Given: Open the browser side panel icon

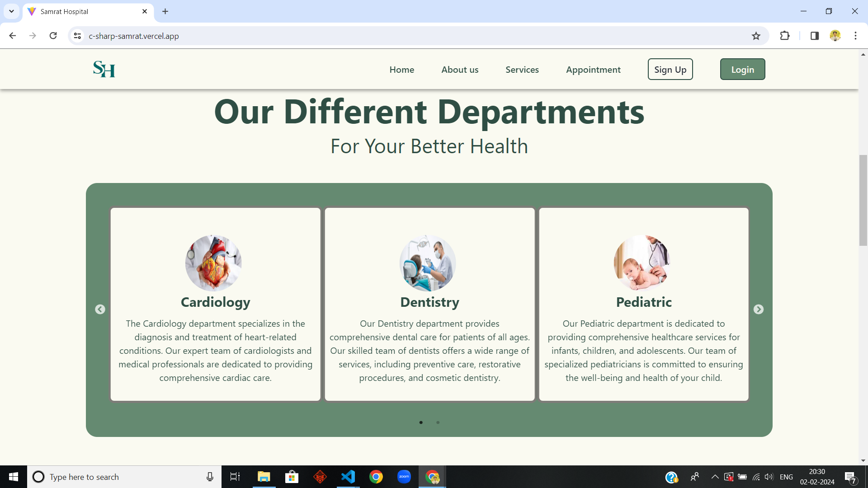Looking at the screenshot, I should point(814,36).
